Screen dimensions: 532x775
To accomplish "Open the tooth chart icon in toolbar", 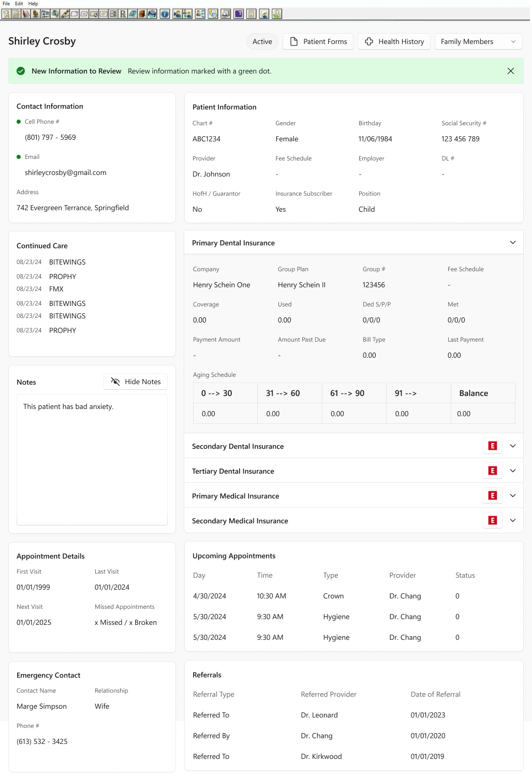I will click(x=6, y=14).
